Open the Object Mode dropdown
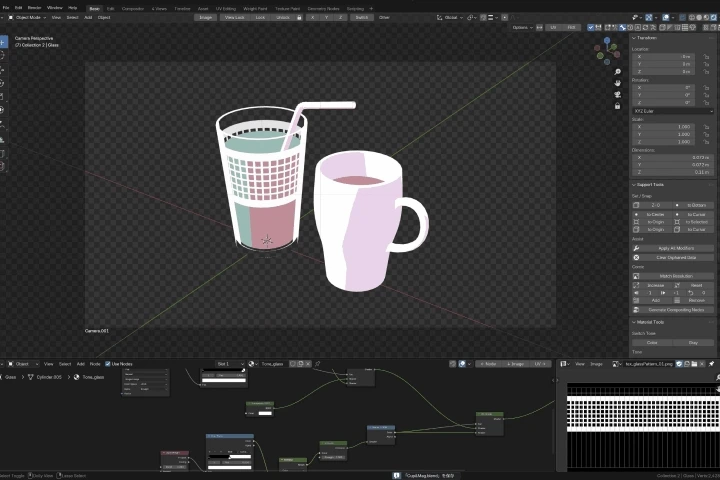Image resolution: width=720 pixels, height=480 pixels. click(28, 17)
